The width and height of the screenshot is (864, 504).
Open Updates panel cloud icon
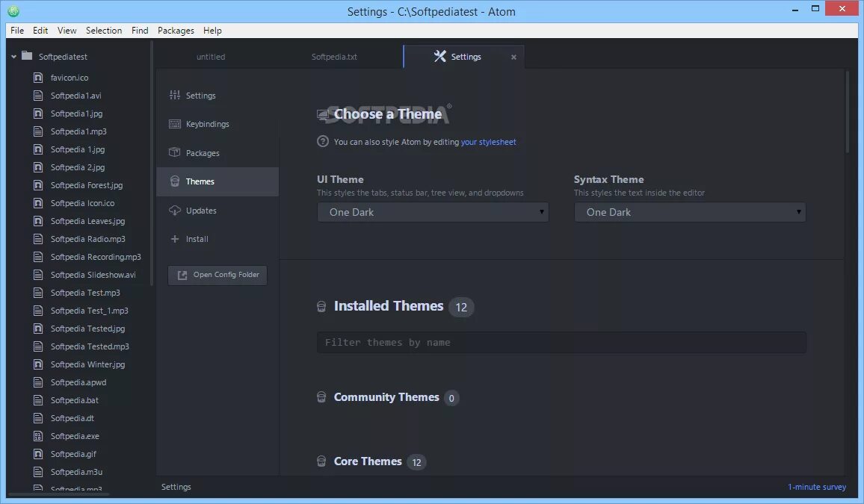(x=175, y=210)
